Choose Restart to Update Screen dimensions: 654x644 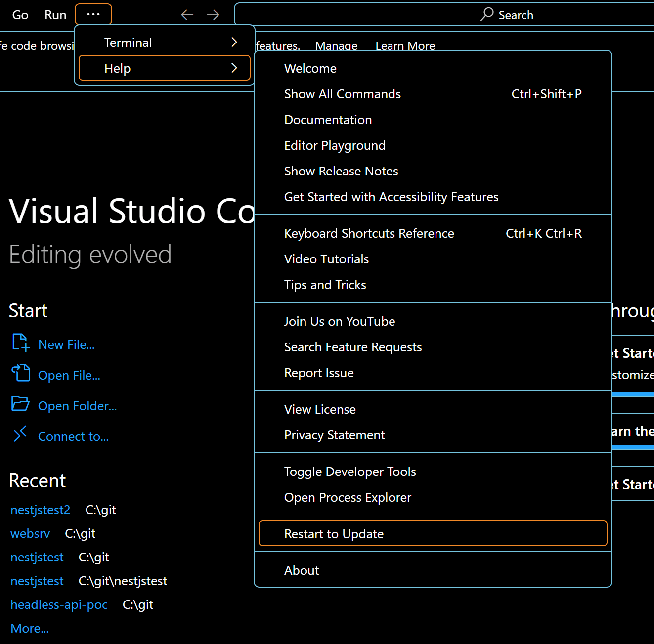334,534
